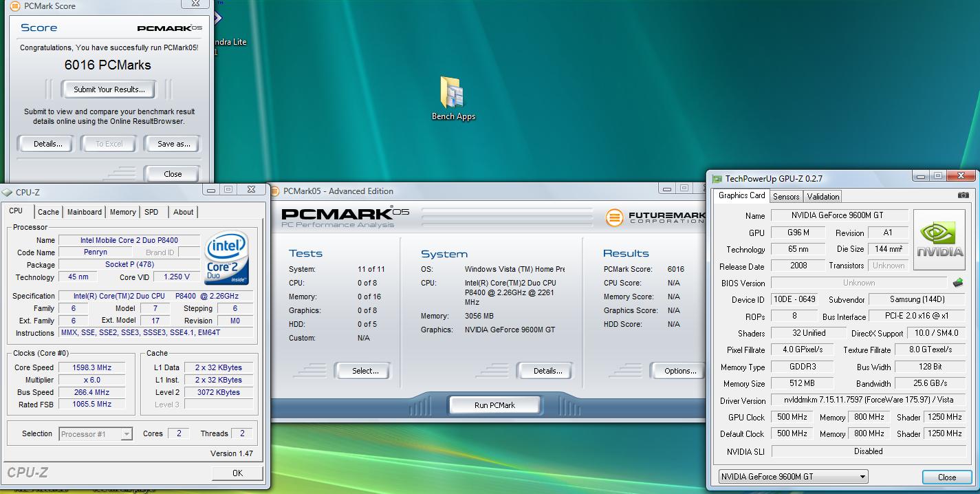980x494 pixels.
Task: Click the Options button under Results
Action: point(679,371)
